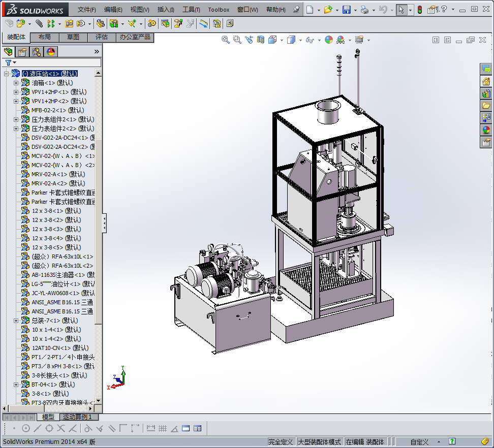Viewport: 494px width, 448px height.
Task: Open the Toolbox menu
Action: coord(219,10)
